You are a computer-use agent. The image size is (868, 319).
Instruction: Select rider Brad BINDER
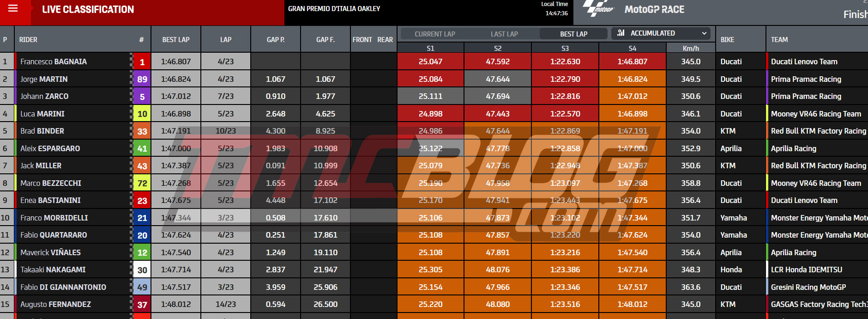(x=42, y=131)
